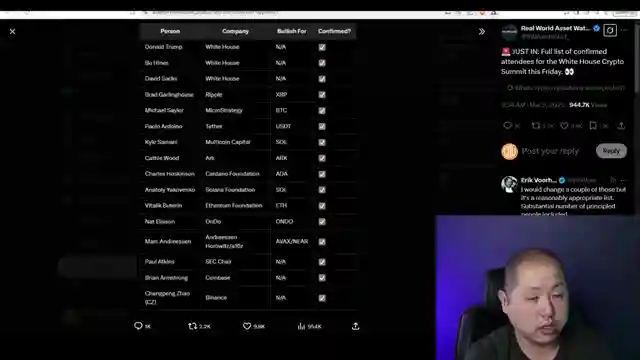
Task: Click the Reply button
Action: pyautogui.click(x=611, y=151)
